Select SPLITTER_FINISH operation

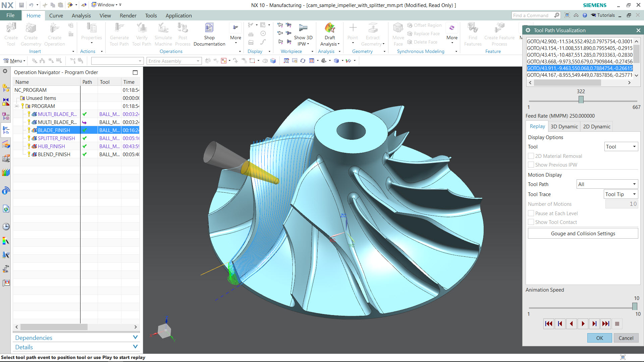(56, 138)
